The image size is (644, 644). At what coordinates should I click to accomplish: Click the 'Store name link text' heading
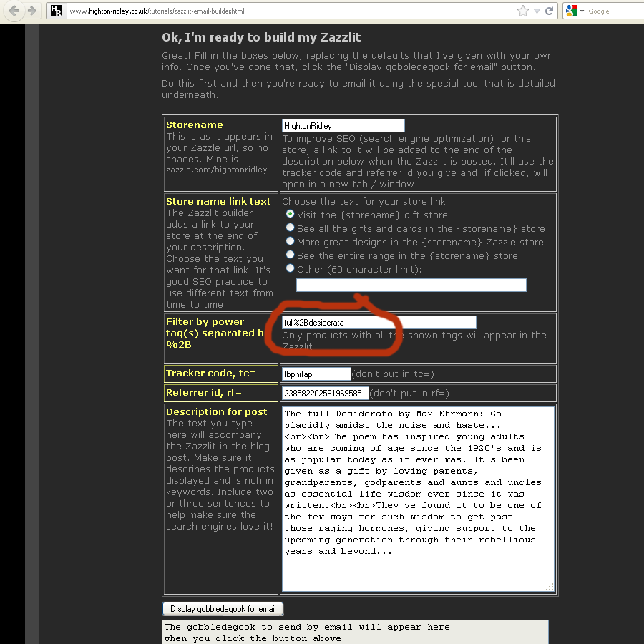point(218,201)
